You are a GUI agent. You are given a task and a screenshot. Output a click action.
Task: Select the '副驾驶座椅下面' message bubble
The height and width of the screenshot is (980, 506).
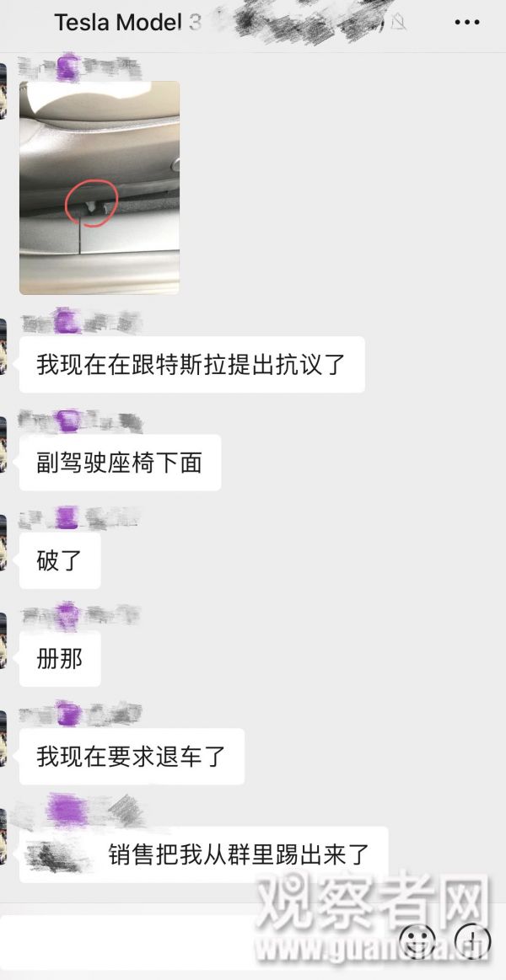coord(120,463)
